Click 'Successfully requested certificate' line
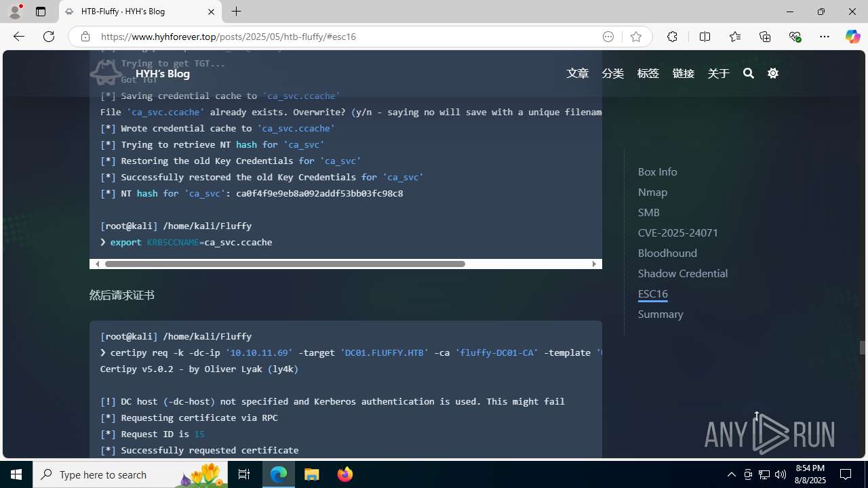This screenshot has height=488, width=868. point(199,450)
